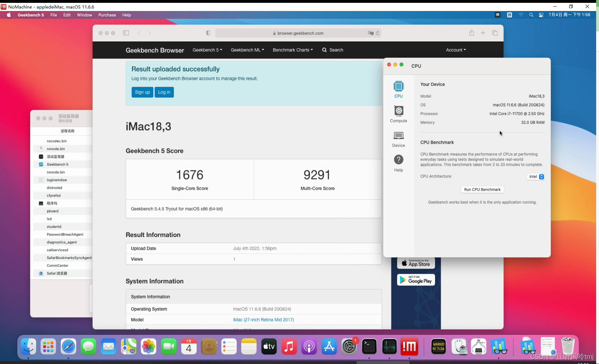This screenshot has height=364, width=599.
Task: Click the Sign up button
Action: coord(142,92)
